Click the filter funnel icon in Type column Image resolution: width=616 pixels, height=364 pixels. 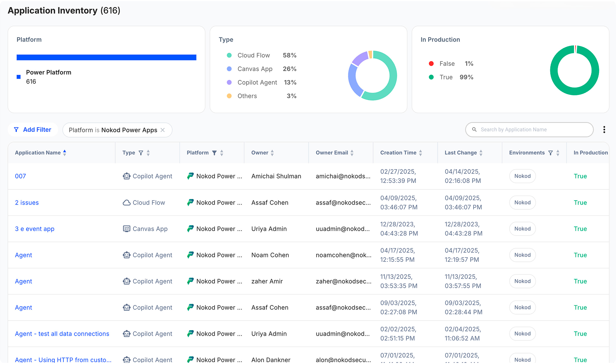tap(141, 153)
